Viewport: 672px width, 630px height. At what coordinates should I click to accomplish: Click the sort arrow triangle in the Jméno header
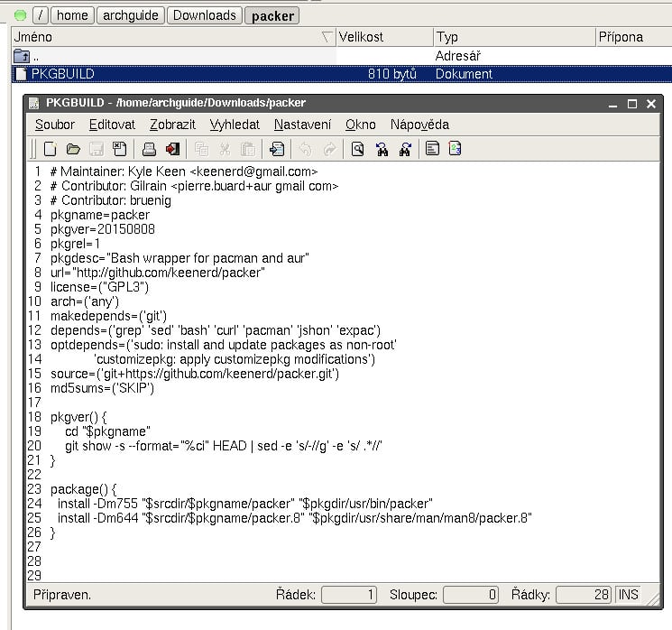[327, 37]
